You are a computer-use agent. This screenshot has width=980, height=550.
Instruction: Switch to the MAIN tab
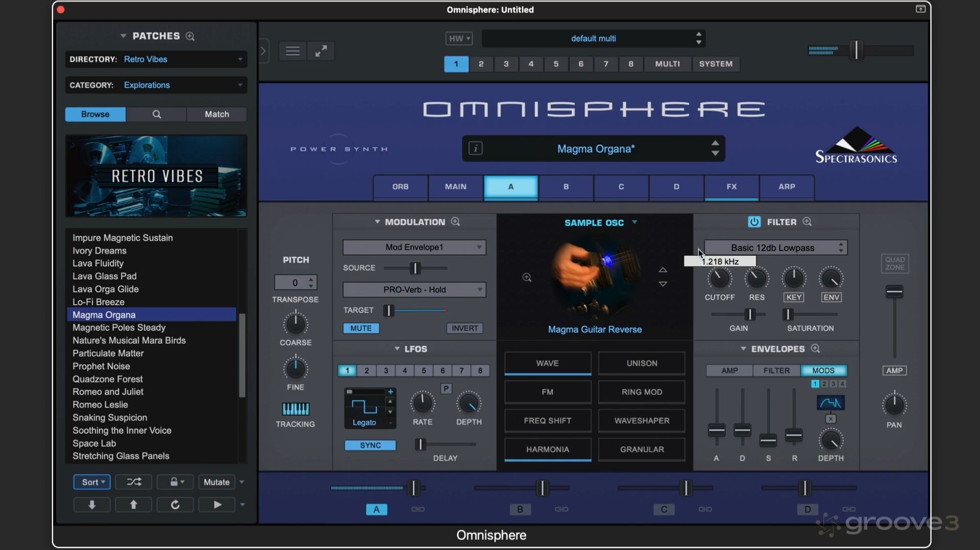tap(456, 187)
